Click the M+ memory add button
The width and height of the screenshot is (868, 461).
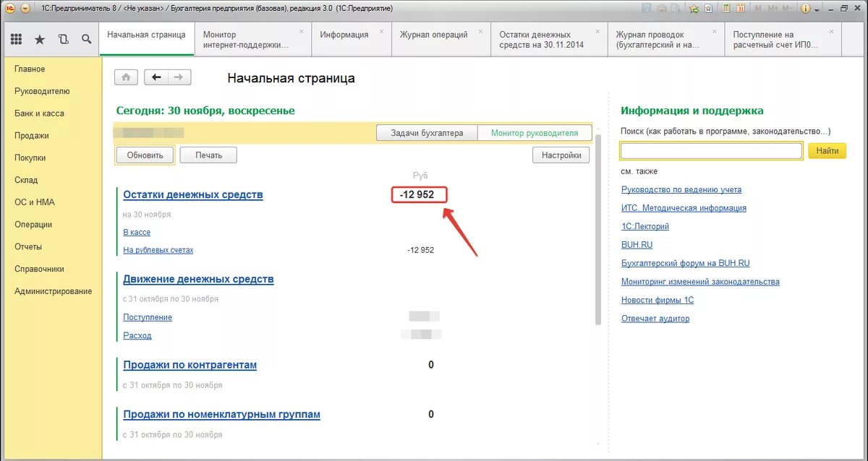coord(773,9)
